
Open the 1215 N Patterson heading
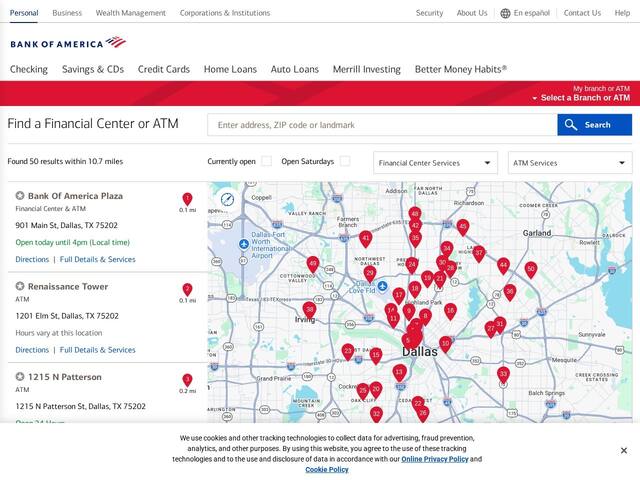[64, 377]
